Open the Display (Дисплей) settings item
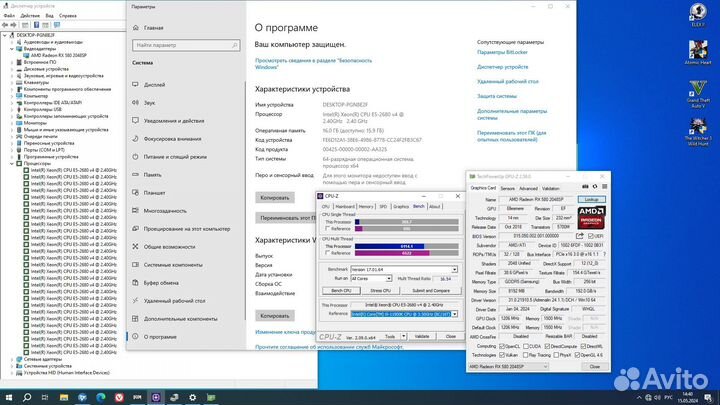The width and height of the screenshot is (720, 405). coord(154,84)
